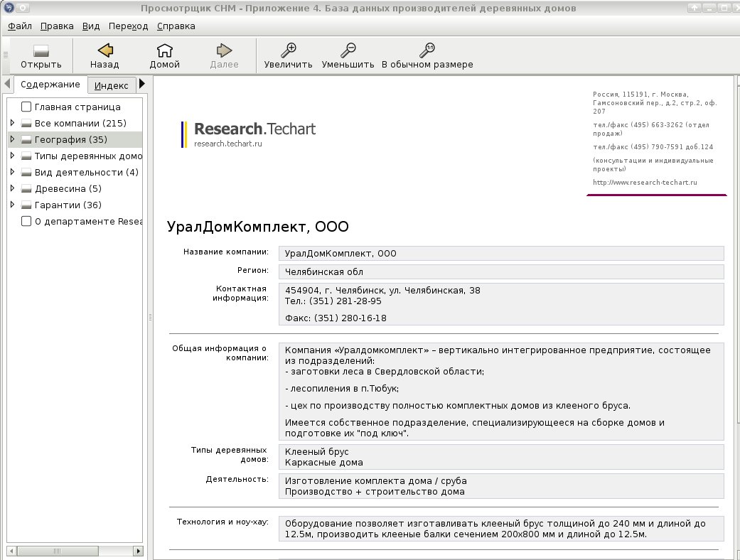The height and width of the screenshot is (560, 740).
Task: Go to the Домой home page icon
Action: [x=164, y=50]
